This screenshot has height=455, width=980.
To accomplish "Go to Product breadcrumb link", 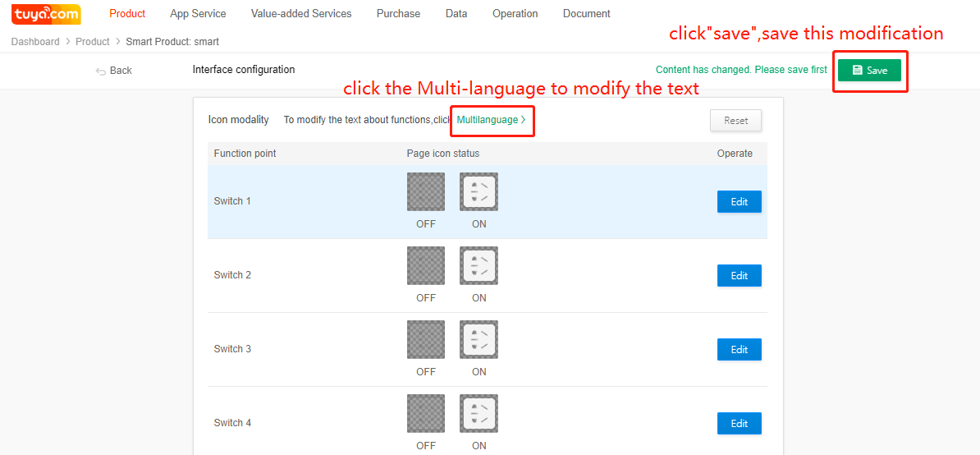I will [93, 42].
